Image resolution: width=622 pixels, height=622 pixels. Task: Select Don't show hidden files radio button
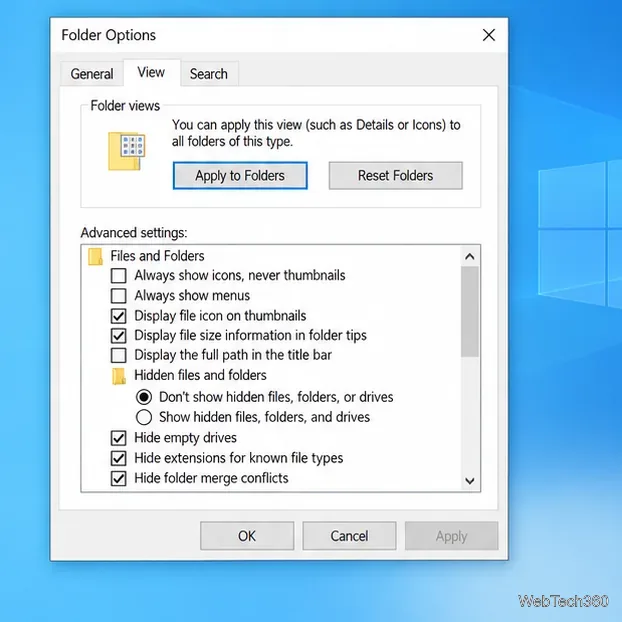pyautogui.click(x=144, y=397)
